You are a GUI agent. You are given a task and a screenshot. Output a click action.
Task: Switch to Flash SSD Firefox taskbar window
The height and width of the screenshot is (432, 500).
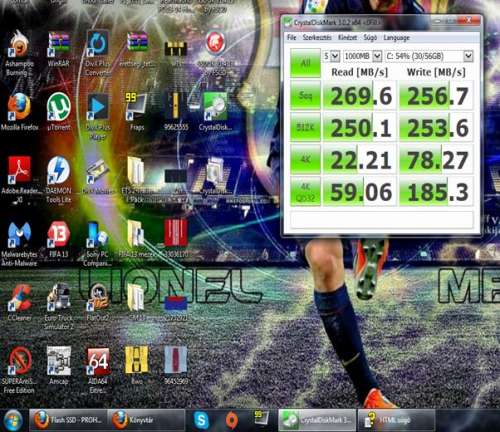pyautogui.click(x=68, y=420)
